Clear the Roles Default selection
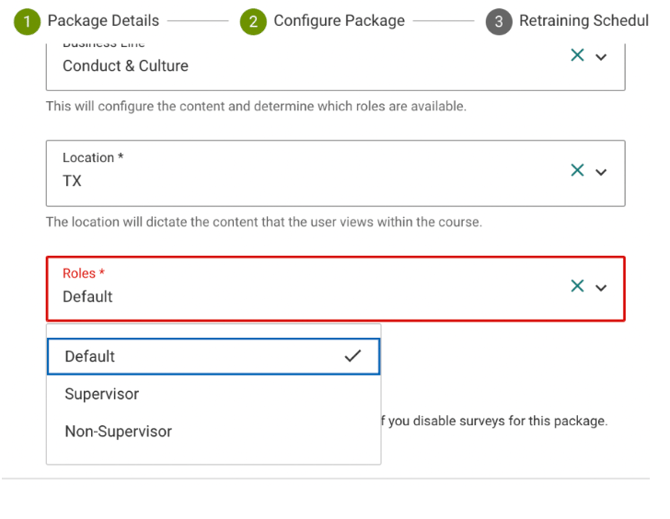 tap(577, 286)
